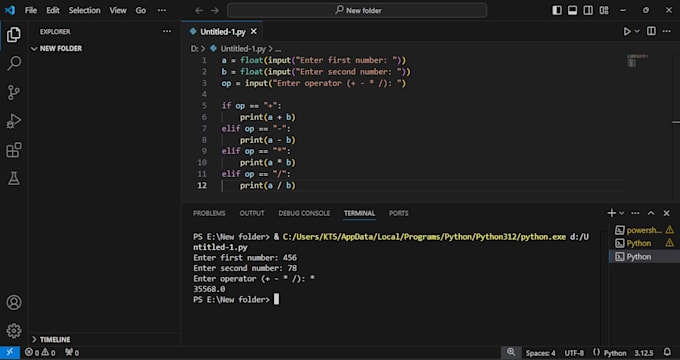Go back with navigation arrow
This screenshot has height=360, width=680.
[x=199, y=10]
